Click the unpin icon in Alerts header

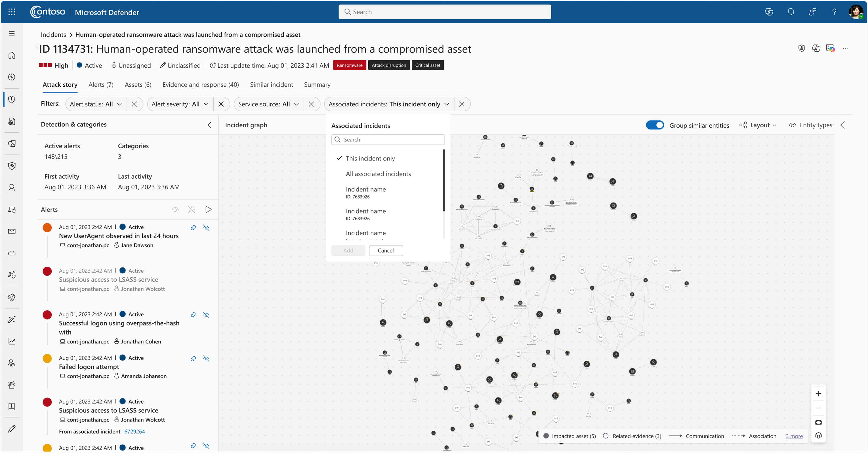(192, 210)
